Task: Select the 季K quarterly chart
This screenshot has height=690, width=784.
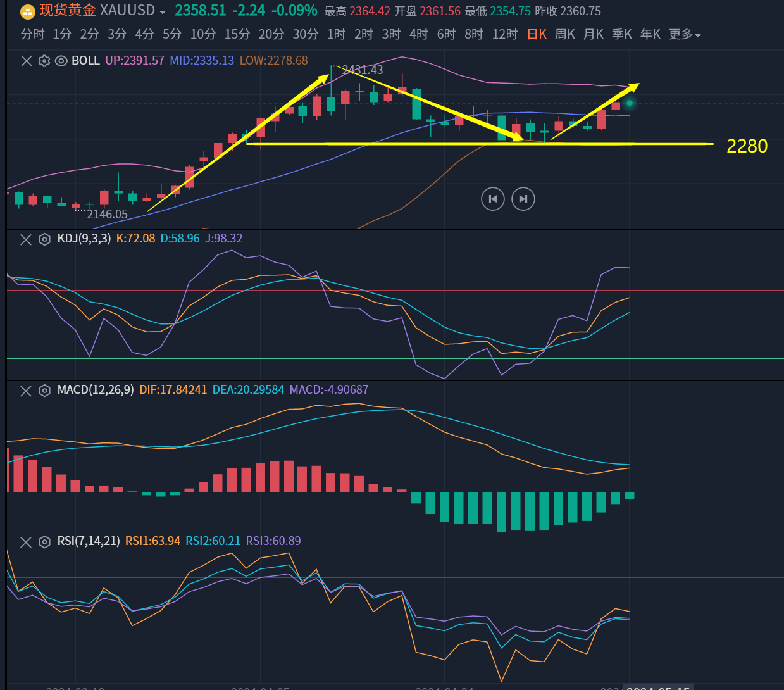Action: tap(622, 34)
